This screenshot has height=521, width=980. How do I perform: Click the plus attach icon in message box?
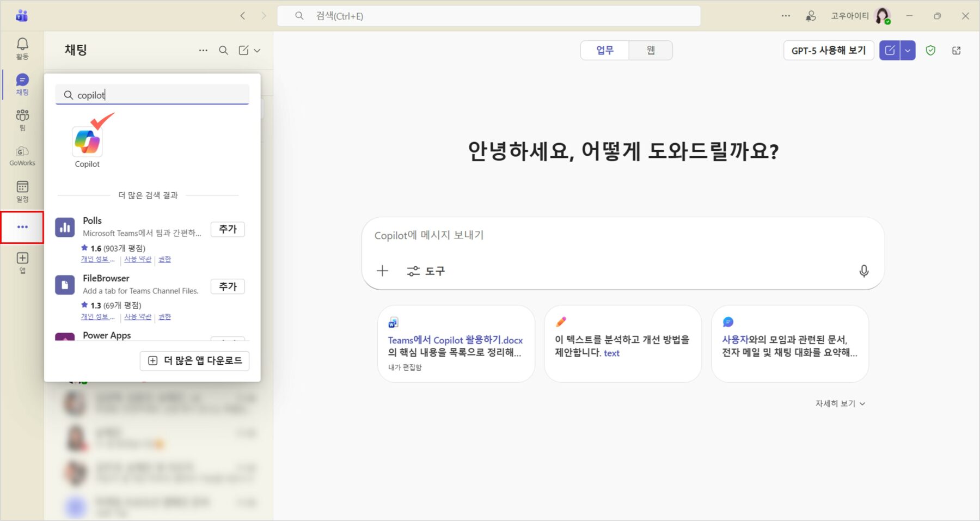tap(382, 271)
